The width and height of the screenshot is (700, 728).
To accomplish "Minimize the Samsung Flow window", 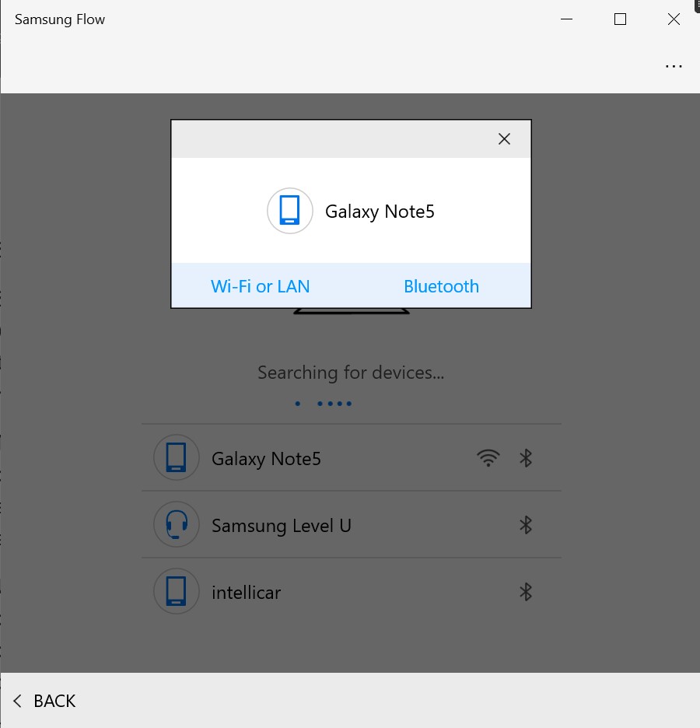I will click(x=566, y=19).
